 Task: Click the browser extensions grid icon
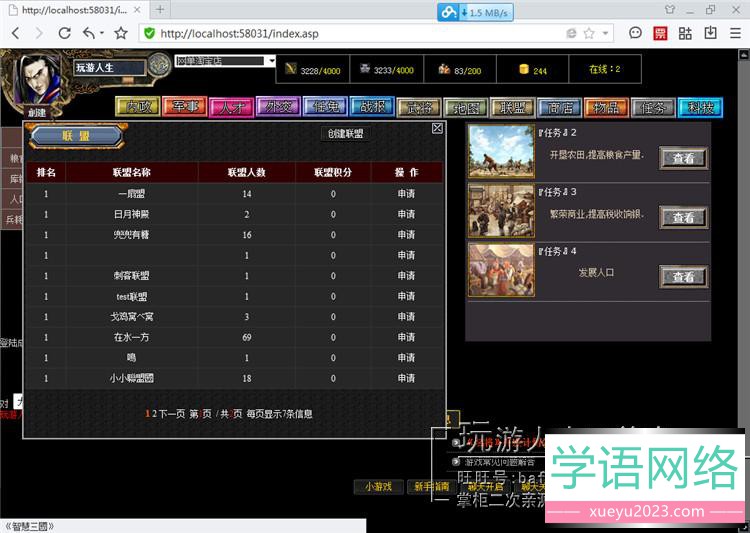685,33
